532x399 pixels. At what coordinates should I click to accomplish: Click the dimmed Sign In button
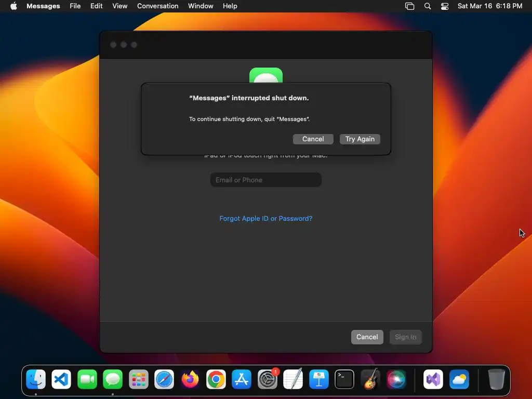click(x=405, y=337)
